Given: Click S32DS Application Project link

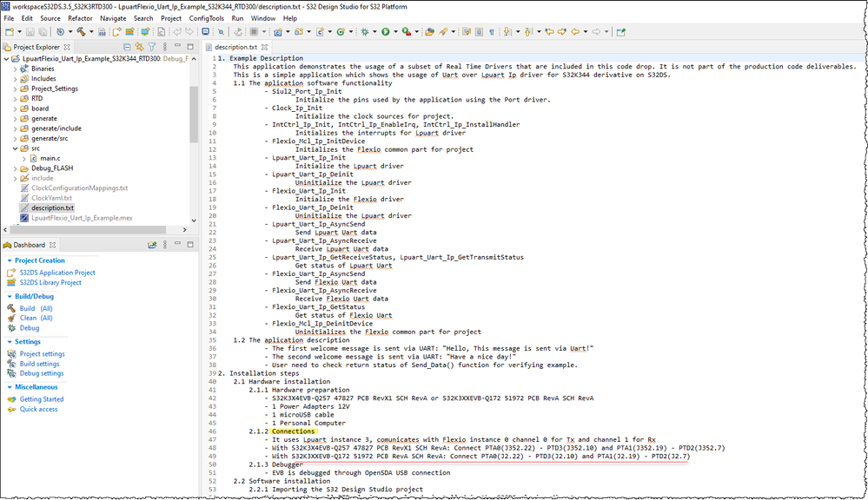Looking at the screenshot, I should coord(57,273).
